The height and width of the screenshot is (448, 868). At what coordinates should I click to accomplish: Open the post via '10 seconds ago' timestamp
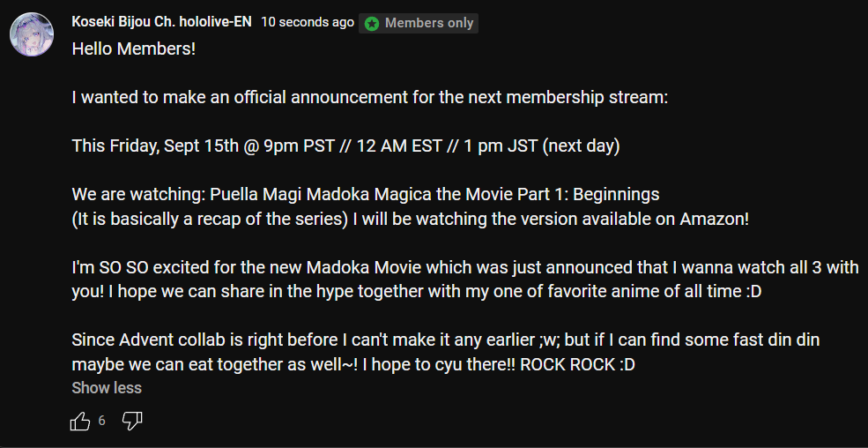pyautogui.click(x=308, y=22)
